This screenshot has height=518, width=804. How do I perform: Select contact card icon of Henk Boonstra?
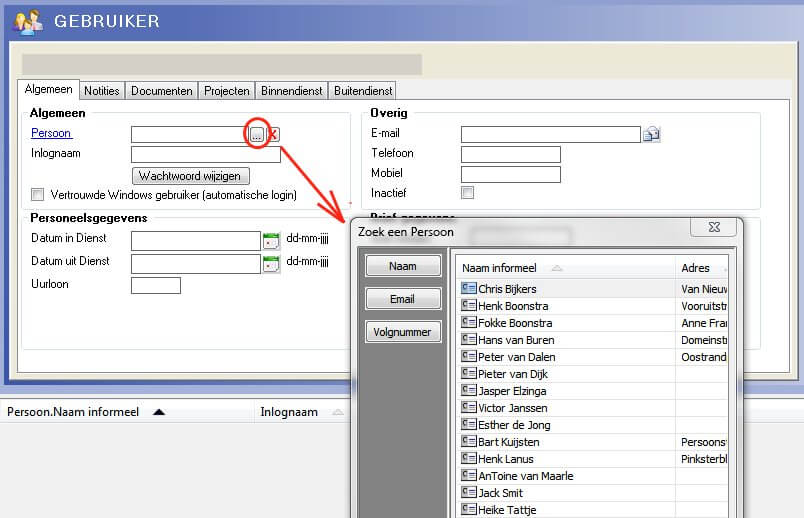[x=469, y=305]
